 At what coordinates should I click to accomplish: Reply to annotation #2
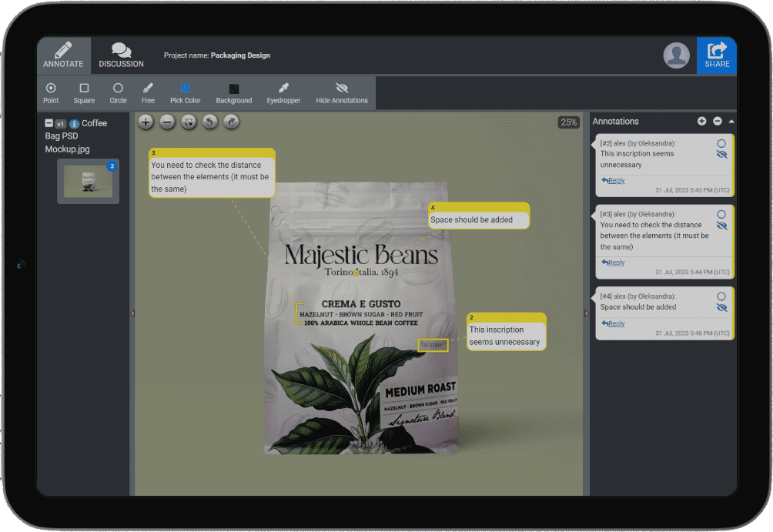614,180
